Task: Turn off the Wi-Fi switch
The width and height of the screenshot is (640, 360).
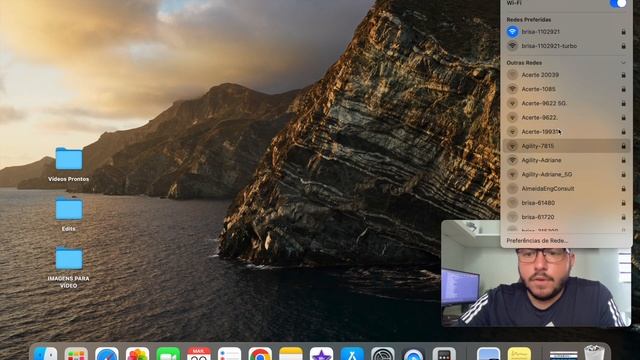Action: [x=618, y=3]
